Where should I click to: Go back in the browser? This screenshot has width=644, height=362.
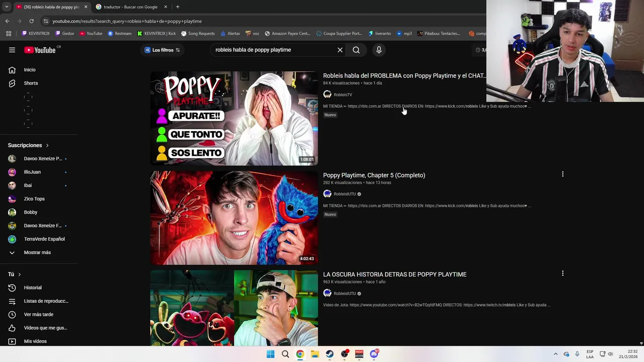tap(7, 21)
